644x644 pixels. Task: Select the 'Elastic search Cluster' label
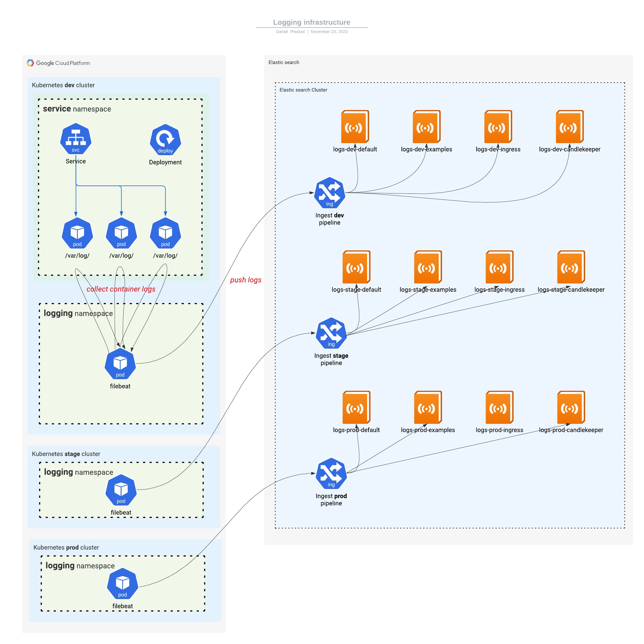point(303,90)
